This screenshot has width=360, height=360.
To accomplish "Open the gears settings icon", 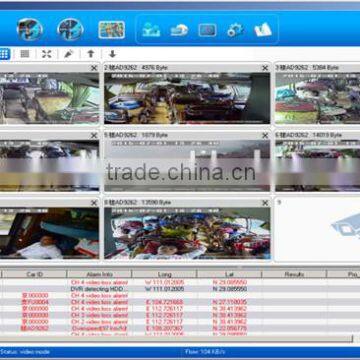I will [x=235, y=30].
